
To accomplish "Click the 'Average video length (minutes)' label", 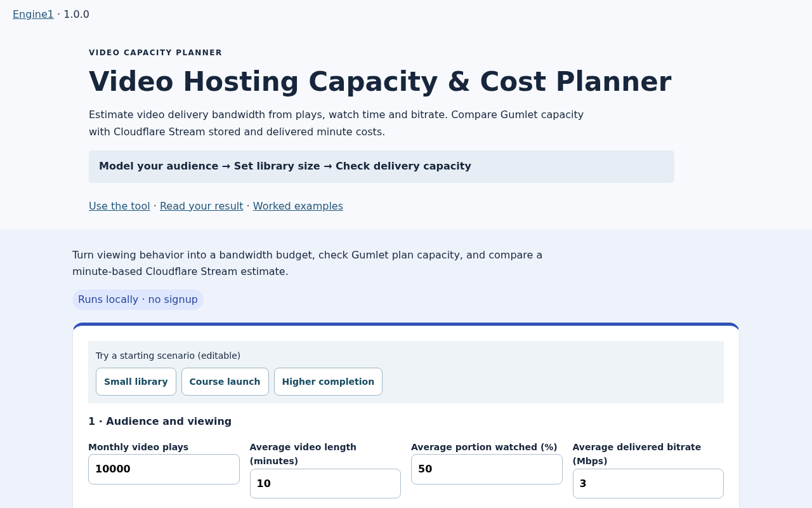I will tap(303, 454).
